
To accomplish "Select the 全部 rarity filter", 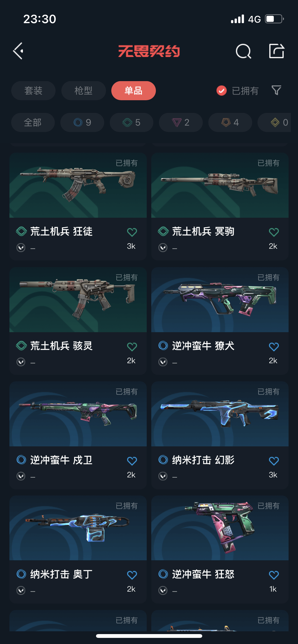I will (33, 122).
